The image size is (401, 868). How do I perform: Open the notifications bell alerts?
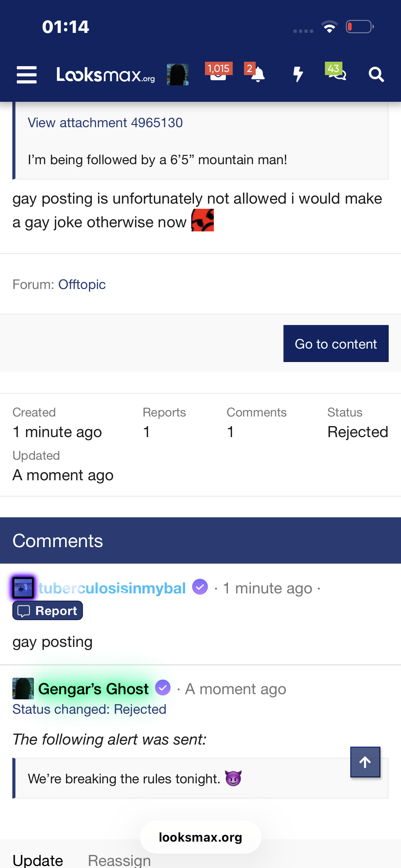coord(257,74)
